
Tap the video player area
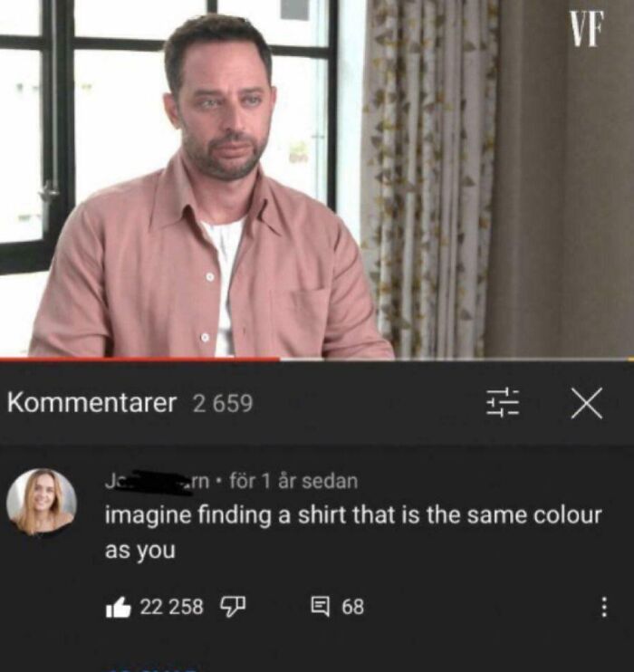click(x=317, y=178)
